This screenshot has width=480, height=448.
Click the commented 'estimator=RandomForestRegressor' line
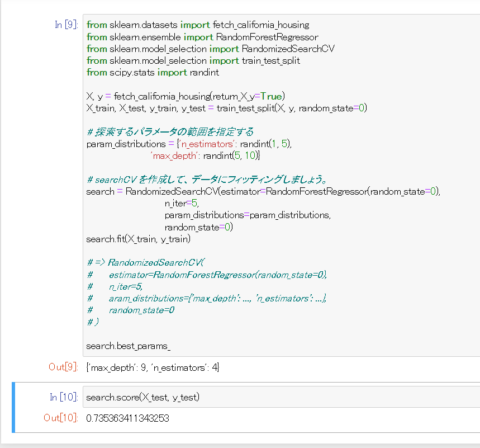click(207, 275)
